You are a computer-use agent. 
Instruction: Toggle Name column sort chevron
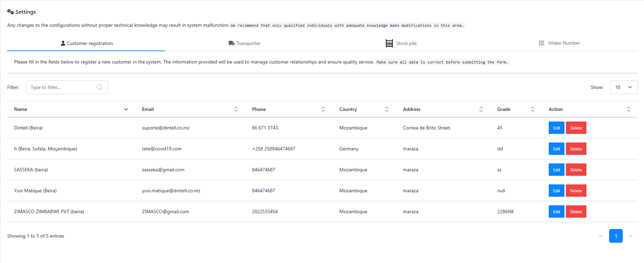tap(126, 109)
